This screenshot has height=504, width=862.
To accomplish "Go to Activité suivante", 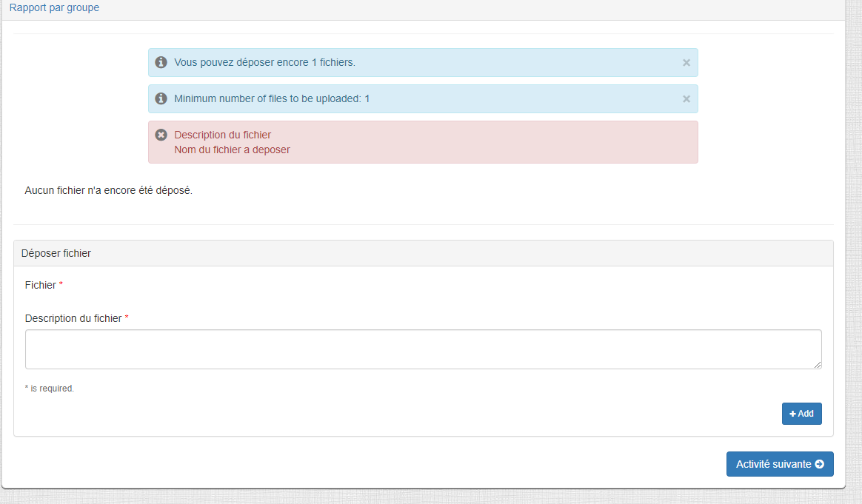I will click(x=780, y=464).
